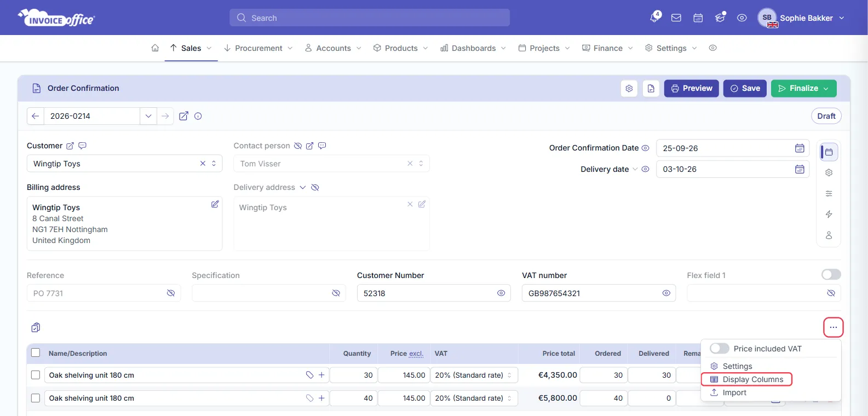Open Sophie Bakker user menu

click(x=801, y=18)
